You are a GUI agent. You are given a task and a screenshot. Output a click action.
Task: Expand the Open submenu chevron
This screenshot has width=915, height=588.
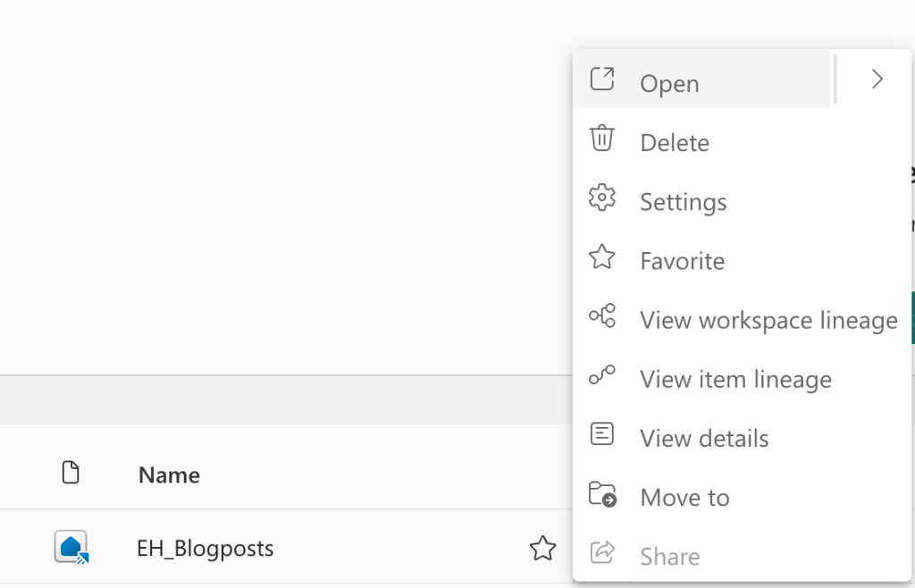877,80
